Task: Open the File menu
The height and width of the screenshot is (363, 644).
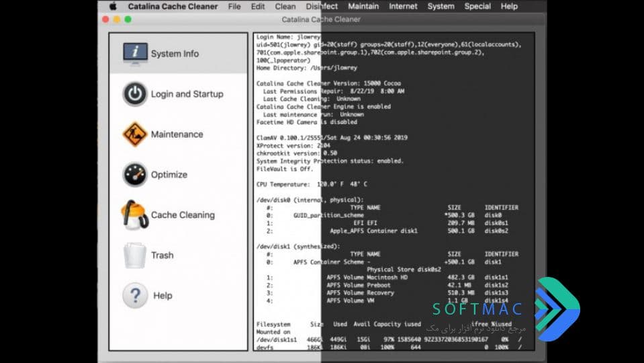Action: point(234,6)
